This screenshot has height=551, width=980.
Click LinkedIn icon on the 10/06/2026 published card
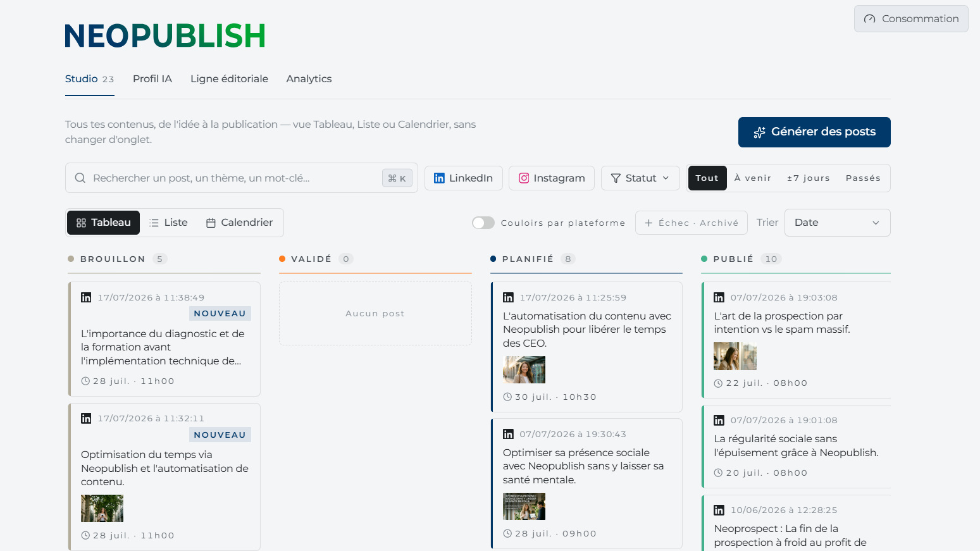[x=719, y=510]
